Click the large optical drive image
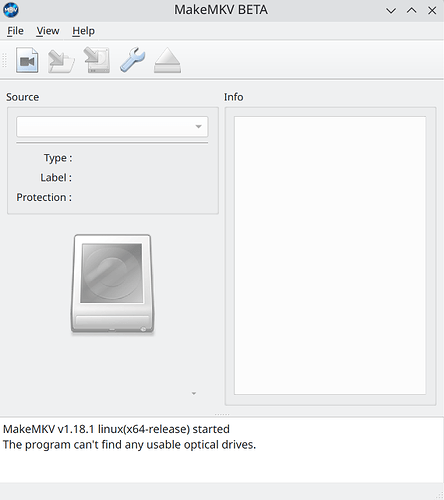This screenshot has width=444, height=500. tap(112, 284)
